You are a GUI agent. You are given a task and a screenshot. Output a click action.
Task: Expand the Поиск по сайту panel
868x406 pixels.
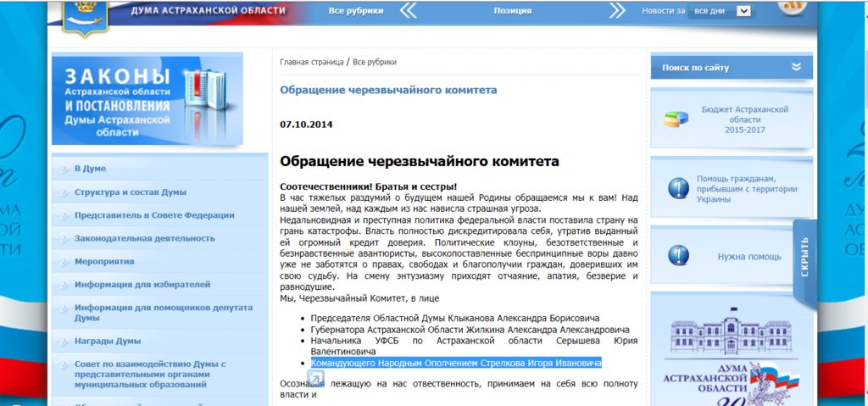732,68
